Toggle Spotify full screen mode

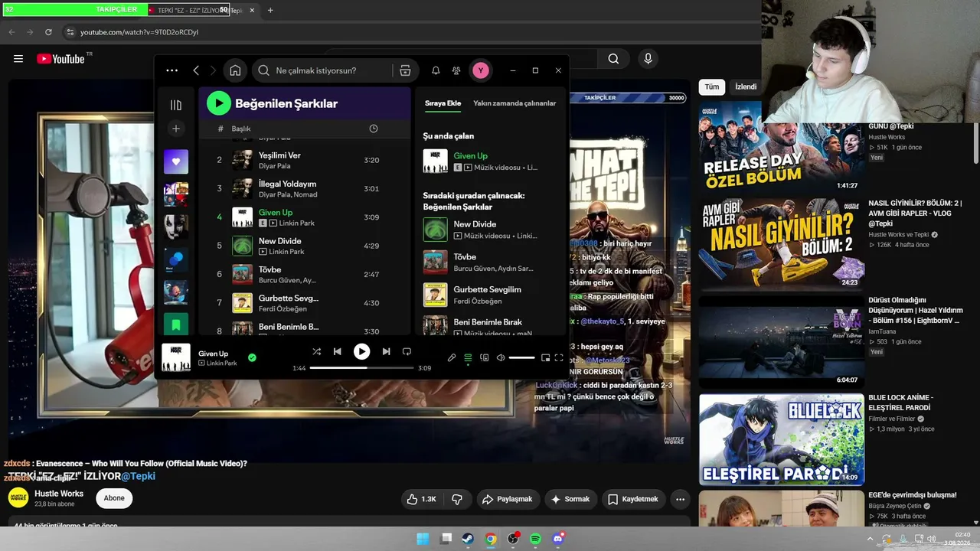(x=559, y=357)
